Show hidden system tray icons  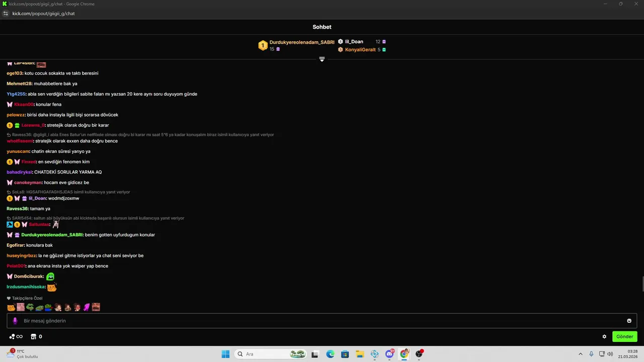click(x=580, y=354)
